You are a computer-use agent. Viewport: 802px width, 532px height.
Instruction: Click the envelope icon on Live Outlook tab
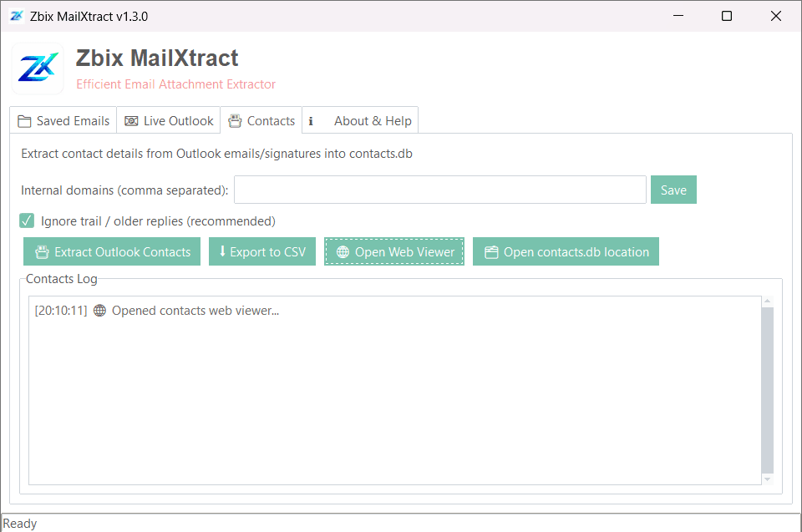[131, 121]
